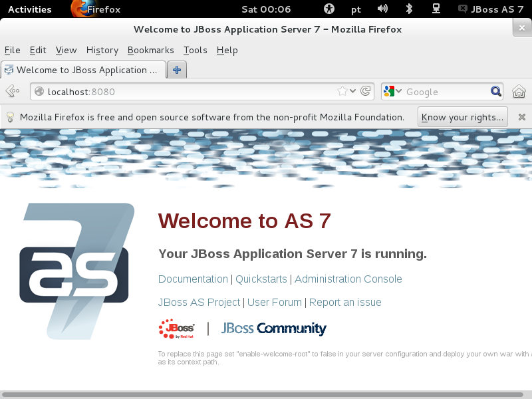The image size is (532, 399).
Task: Select the Welcome to JBoss Application tab
Action: click(84, 70)
